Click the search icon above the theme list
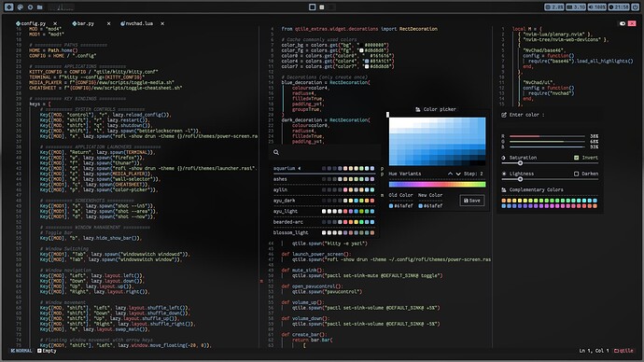Screen dimensions: 644x362 click(276, 152)
